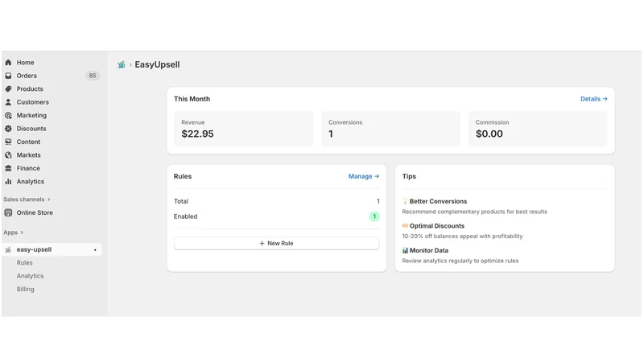Click the 'Enabled' row label
The height and width of the screenshot is (362, 644).
(186, 216)
